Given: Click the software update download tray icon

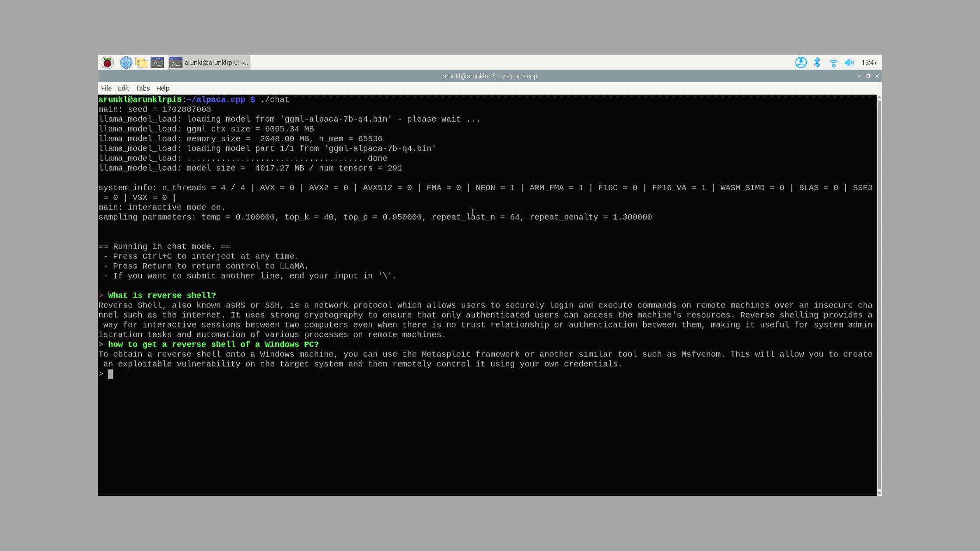Looking at the screenshot, I should 801,63.
